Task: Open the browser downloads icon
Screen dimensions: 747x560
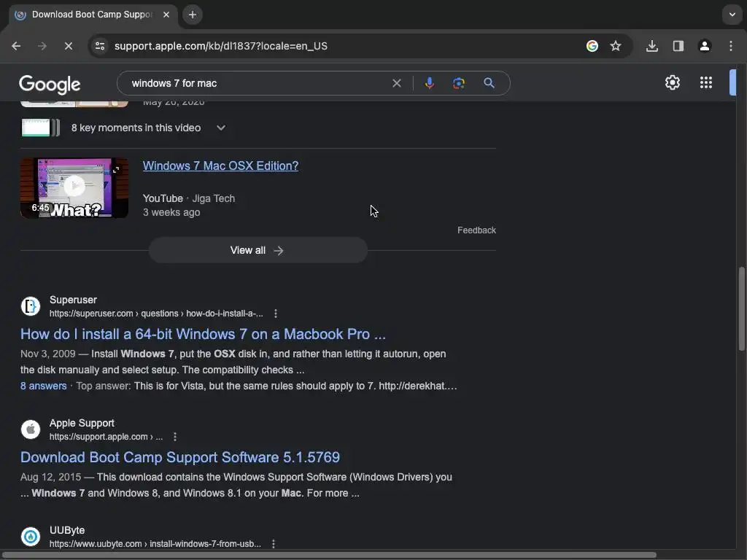Action: click(652, 46)
